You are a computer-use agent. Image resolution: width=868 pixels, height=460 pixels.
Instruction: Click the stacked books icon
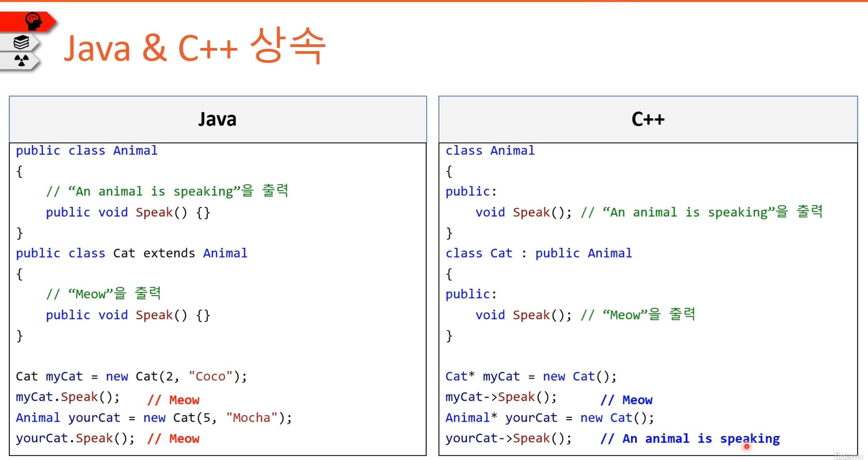[x=21, y=42]
